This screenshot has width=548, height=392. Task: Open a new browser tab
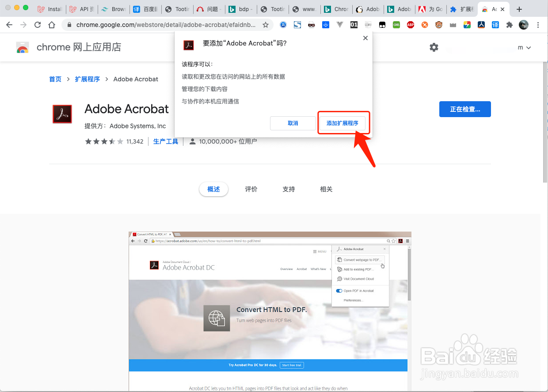coord(519,9)
